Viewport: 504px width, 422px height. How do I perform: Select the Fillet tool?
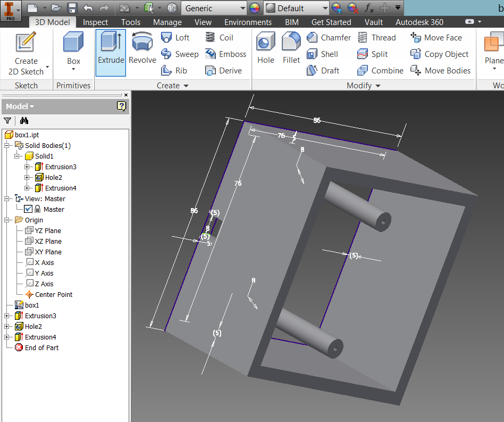[x=291, y=47]
